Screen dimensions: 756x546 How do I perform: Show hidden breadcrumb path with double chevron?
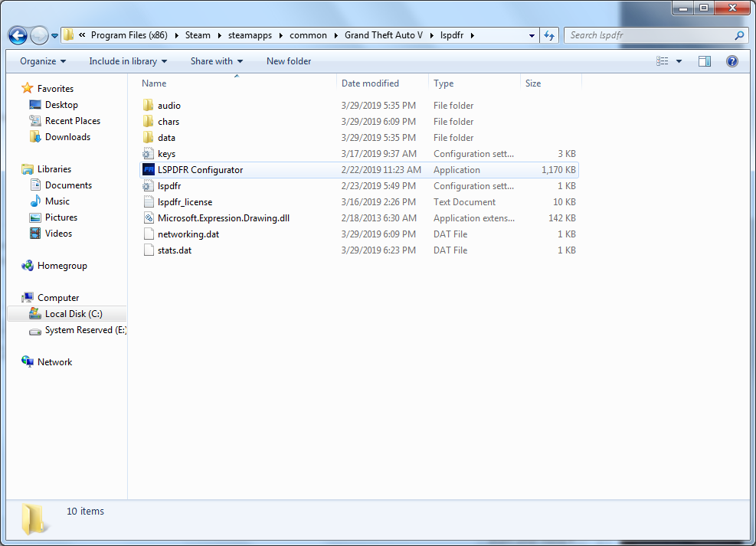point(82,34)
